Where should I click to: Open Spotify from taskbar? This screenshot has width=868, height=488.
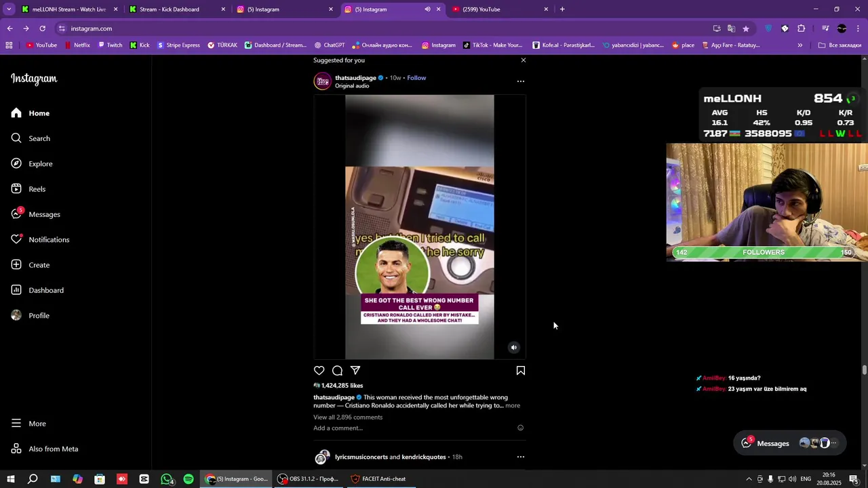point(189,479)
